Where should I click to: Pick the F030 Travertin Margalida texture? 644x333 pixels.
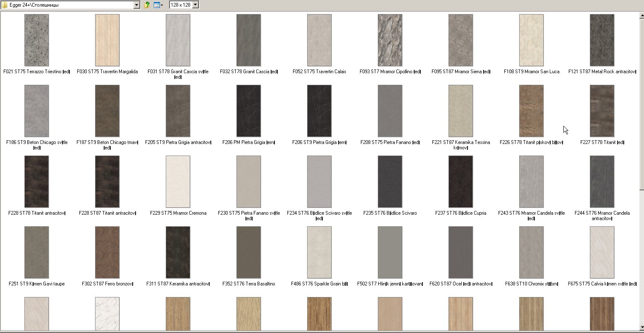pos(107,40)
